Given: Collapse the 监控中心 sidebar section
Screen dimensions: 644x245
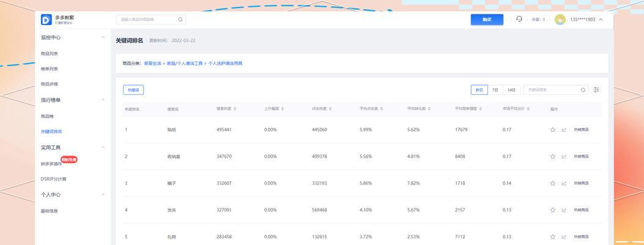Looking at the screenshot, I should click(x=103, y=37).
